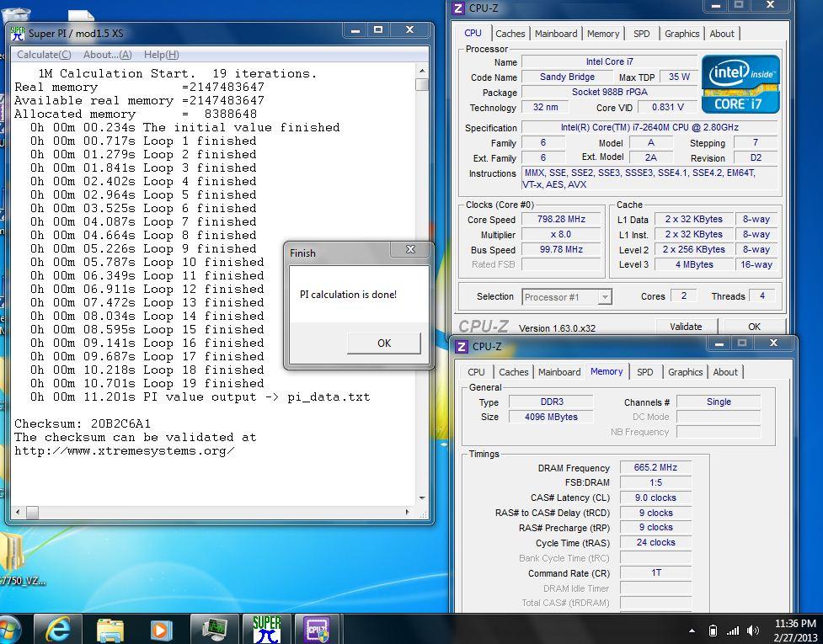Click memory Size 4096 MBytes value

click(x=551, y=417)
